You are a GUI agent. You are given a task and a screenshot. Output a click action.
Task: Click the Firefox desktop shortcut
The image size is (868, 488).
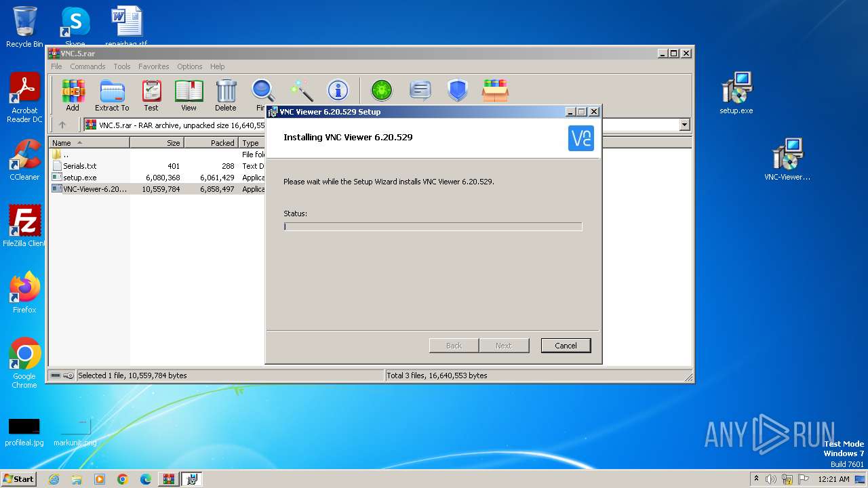[x=24, y=293]
